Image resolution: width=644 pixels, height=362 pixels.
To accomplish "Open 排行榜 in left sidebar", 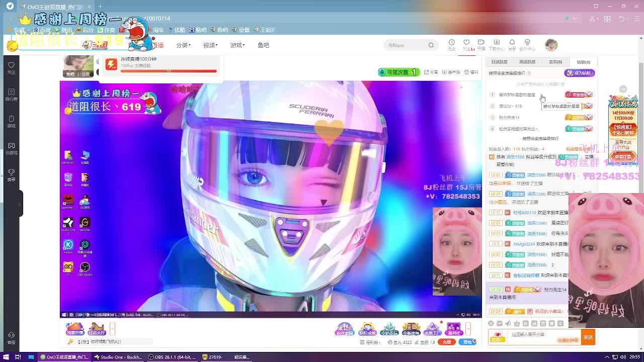I will 11,94.
